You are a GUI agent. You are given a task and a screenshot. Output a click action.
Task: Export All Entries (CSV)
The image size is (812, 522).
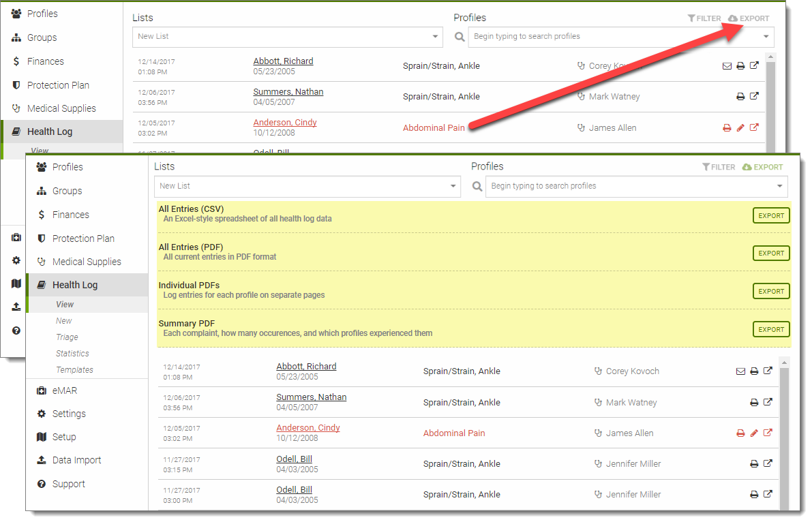(x=771, y=215)
